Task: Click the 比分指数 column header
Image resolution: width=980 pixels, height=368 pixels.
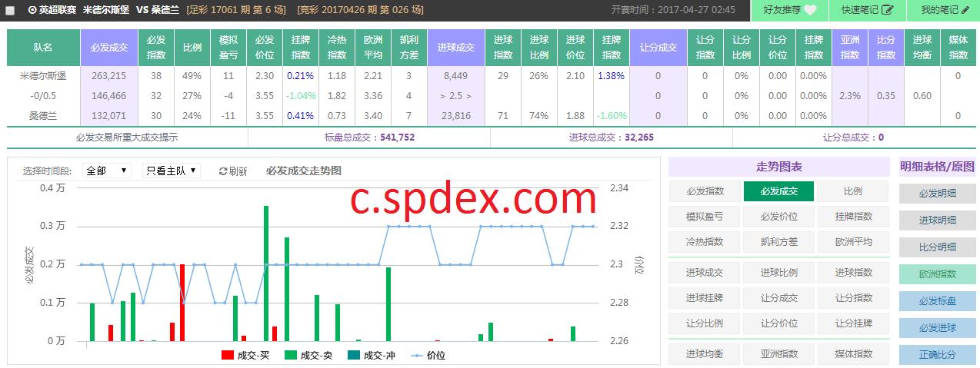Action: tap(886, 47)
